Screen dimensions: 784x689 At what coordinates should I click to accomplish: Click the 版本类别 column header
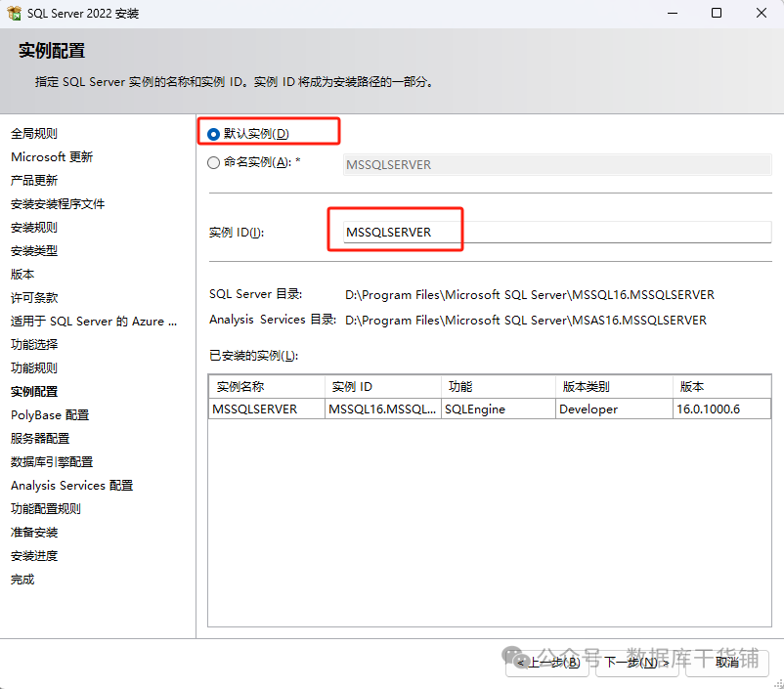[615, 386]
